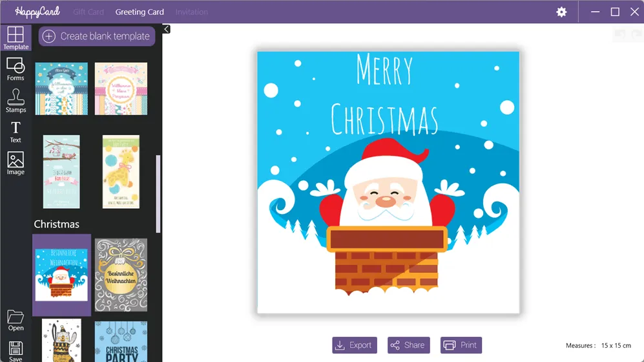Switch to the Invitation tab
Image resolution: width=644 pixels, height=362 pixels.
click(x=192, y=12)
